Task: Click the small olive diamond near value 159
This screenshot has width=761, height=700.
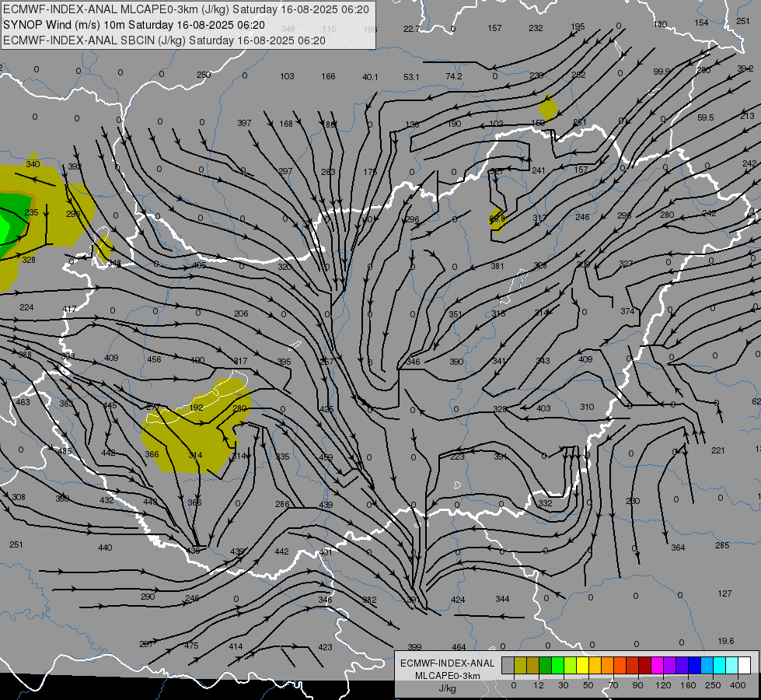Action: (548, 107)
